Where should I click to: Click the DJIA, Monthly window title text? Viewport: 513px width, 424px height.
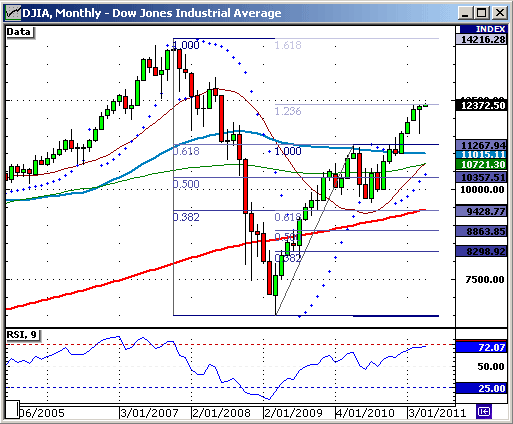(x=152, y=13)
